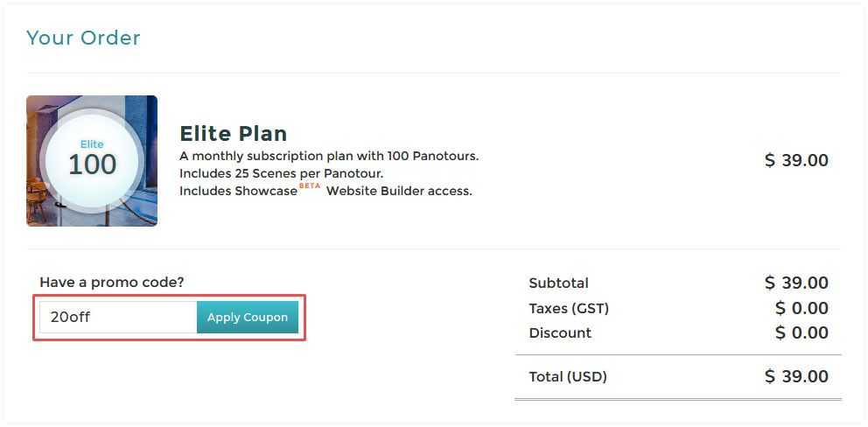
Task: Click the Apply Coupon button
Action: click(248, 318)
